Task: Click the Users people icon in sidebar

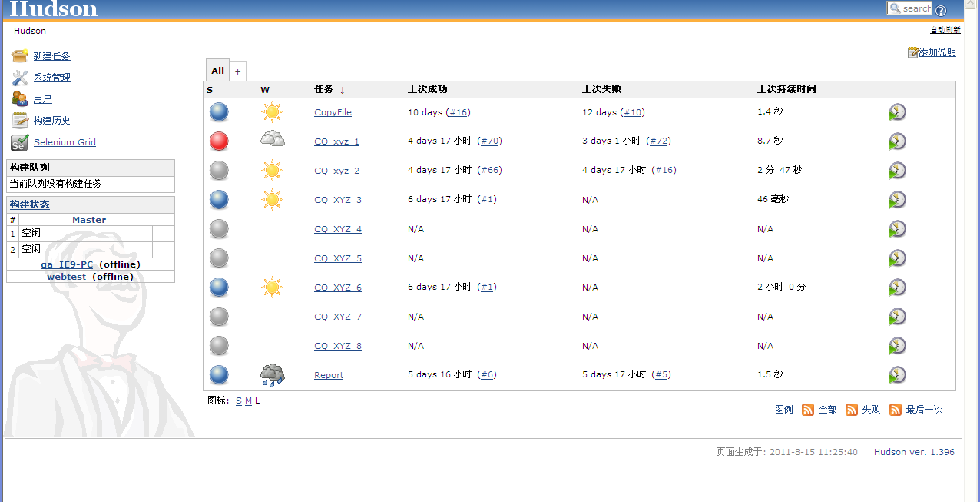Action: (20, 99)
